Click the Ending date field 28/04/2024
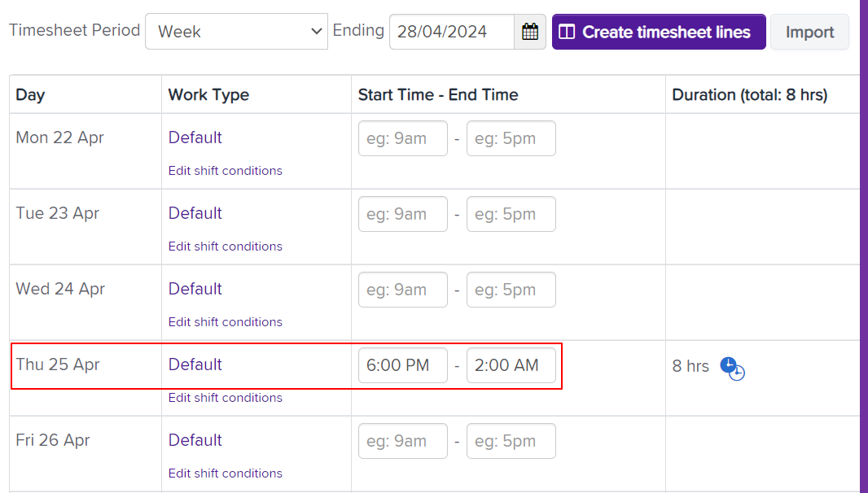Viewport: 868px width, 493px height. [452, 32]
